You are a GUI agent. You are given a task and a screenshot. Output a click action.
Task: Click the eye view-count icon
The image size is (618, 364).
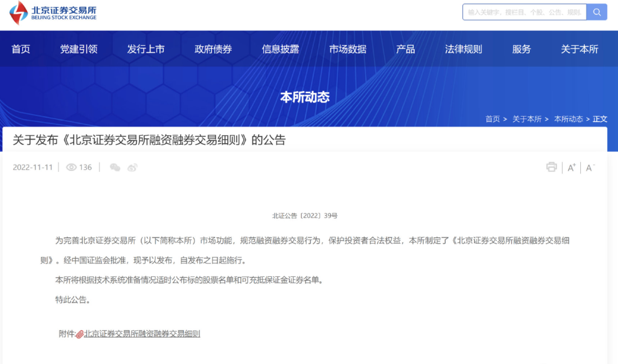click(x=71, y=168)
